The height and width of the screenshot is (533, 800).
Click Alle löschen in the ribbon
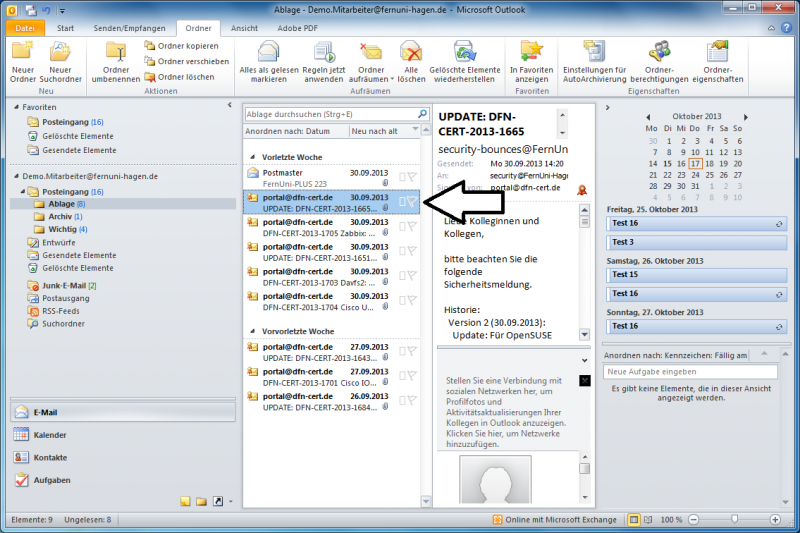pyautogui.click(x=411, y=62)
